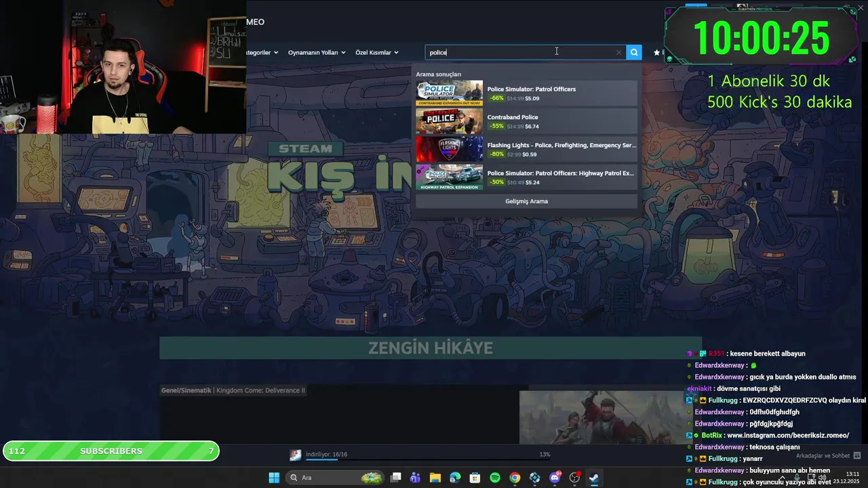Open Arkadaşlar ve Sohbet friends list
868x488 pixels.
pyautogui.click(x=829, y=455)
